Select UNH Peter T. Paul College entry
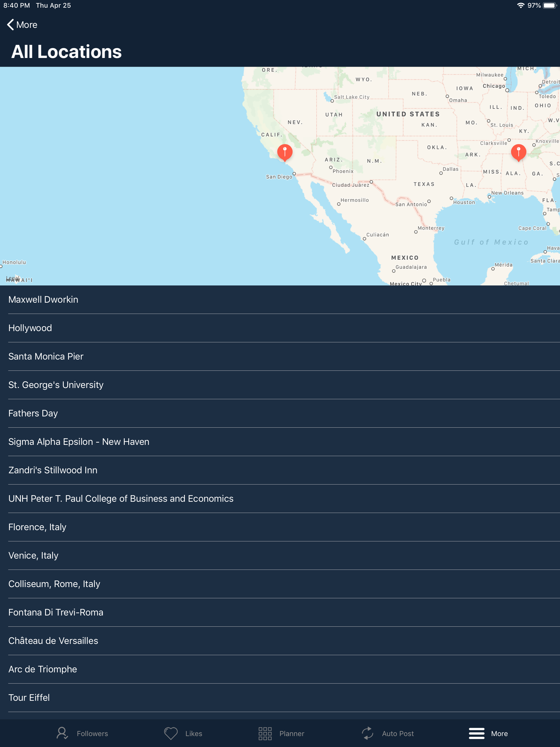Viewport: 560px width, 747px height. (121, 498)
